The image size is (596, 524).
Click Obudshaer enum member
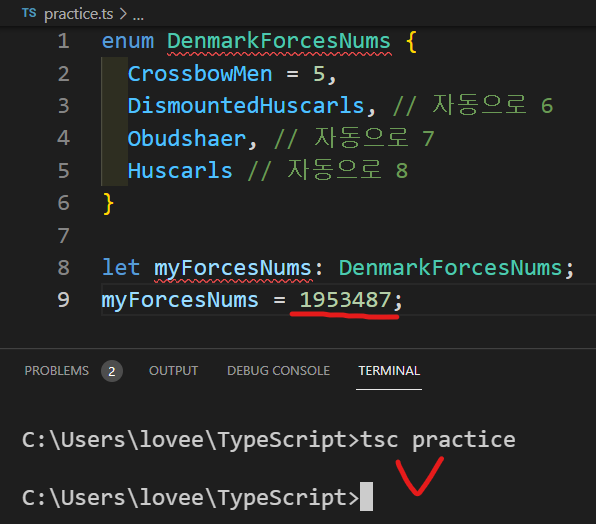[x=187, y=138]
